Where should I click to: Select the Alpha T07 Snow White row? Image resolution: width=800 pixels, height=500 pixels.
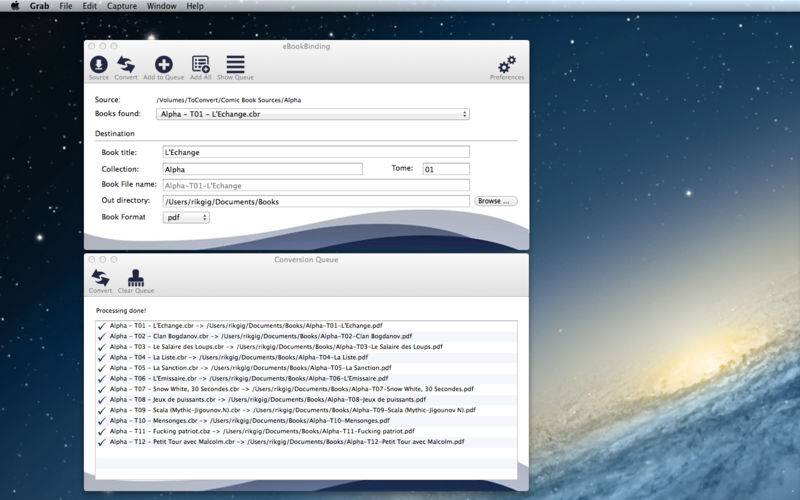pos(306,389)
